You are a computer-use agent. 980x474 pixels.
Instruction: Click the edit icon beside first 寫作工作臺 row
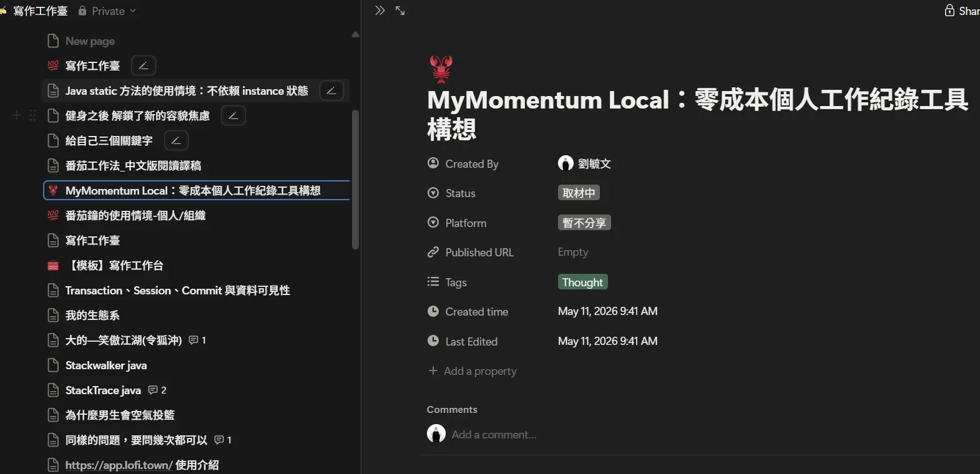pyautogui.click(x=144, y=65)
